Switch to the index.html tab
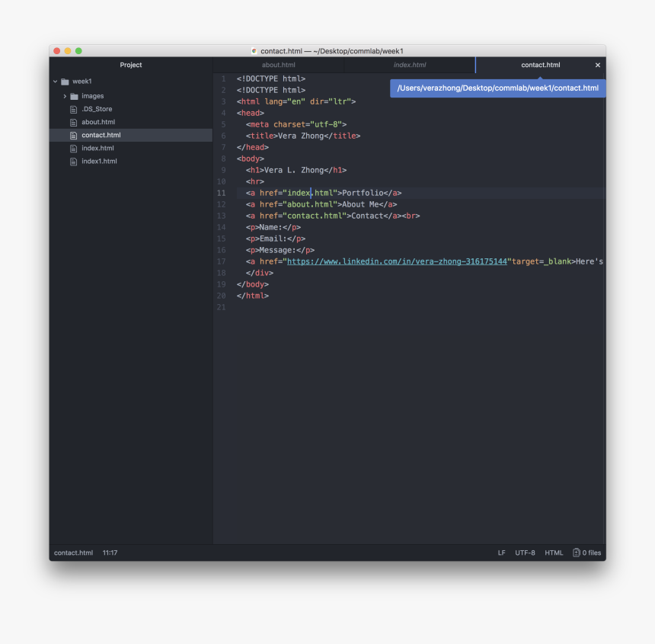 pos(410,65)
